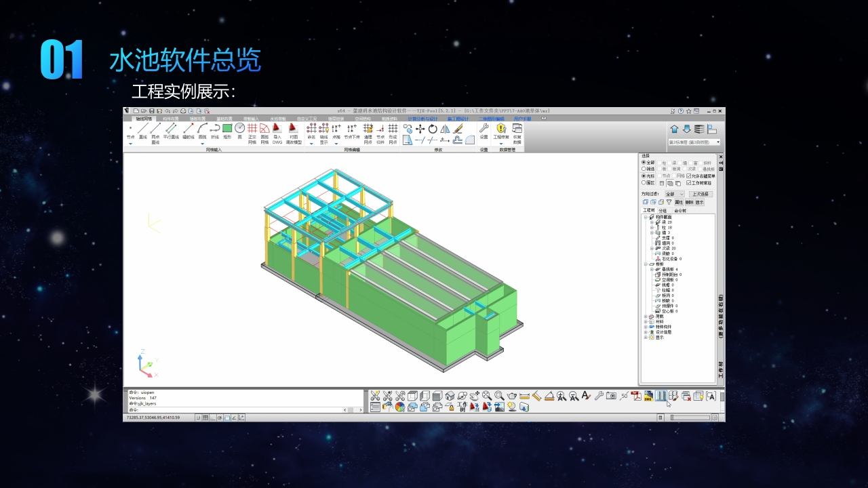Viewport: 868px width, 488px height.
Task: Select the 矩形 green rectangle tool
Action: click(x=227, y=129)
